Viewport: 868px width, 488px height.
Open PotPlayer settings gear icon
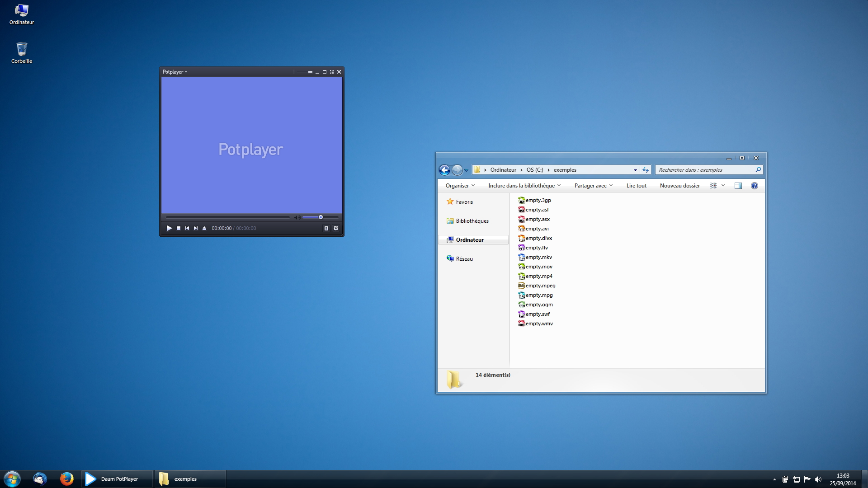(336, 228)
